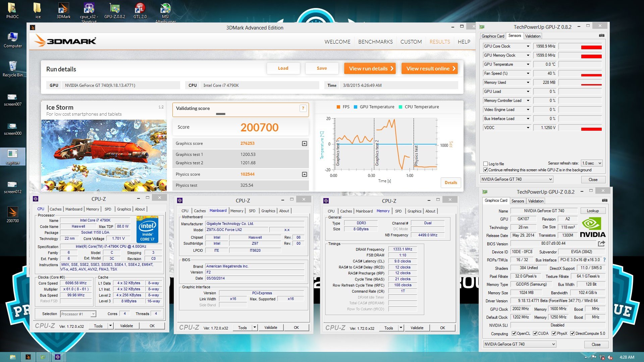Launch the cpuz_x32 shortcut icon
The image size is (644, 362).
(89, 12)
